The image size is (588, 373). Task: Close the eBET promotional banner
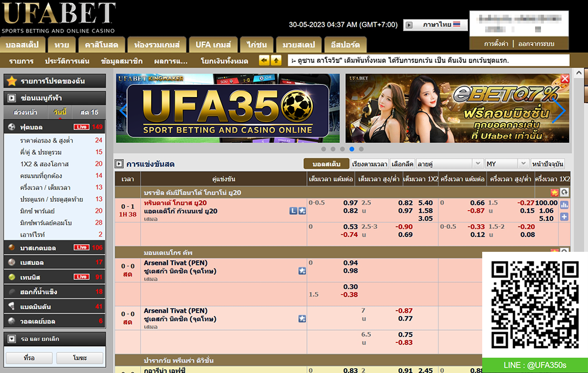(564, 78)
